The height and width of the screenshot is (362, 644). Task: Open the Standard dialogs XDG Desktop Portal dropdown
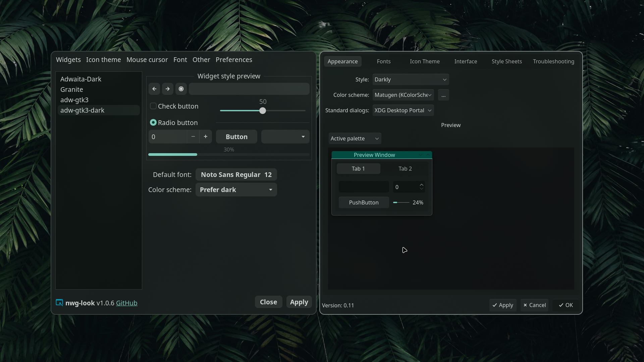pos(403,111)
